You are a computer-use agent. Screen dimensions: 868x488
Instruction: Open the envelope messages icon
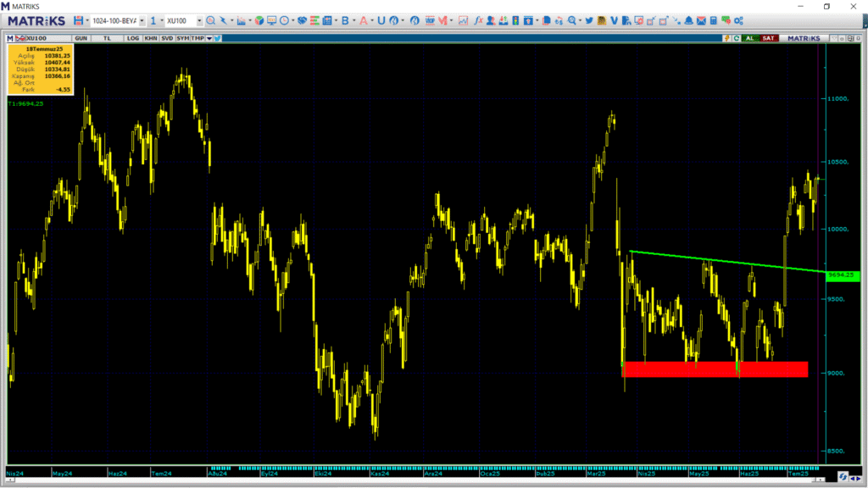point(701,20)
